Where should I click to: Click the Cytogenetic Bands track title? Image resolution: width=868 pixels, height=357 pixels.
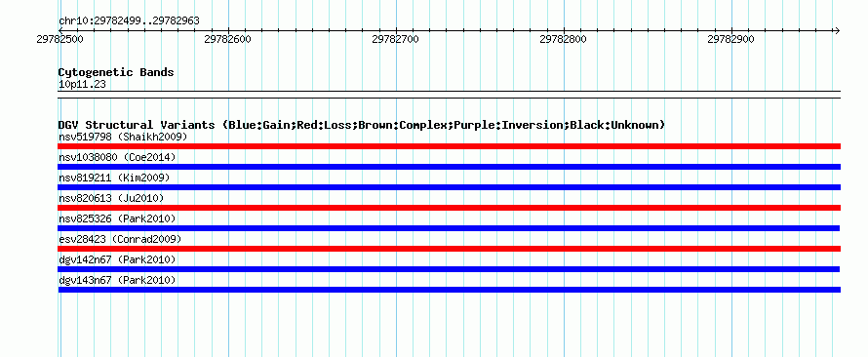point(116,72)
